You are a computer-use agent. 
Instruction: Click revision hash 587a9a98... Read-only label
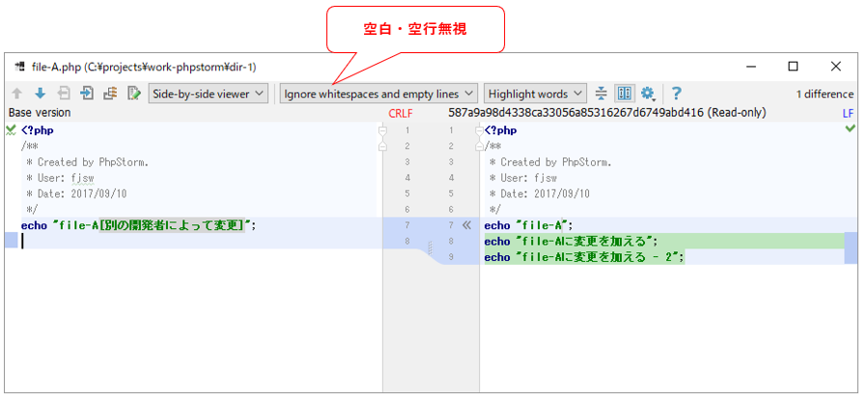coord(607,112)
